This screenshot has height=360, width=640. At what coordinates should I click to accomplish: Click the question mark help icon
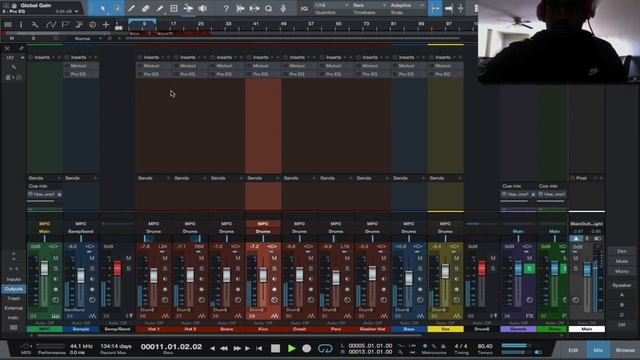coord(226,8)
